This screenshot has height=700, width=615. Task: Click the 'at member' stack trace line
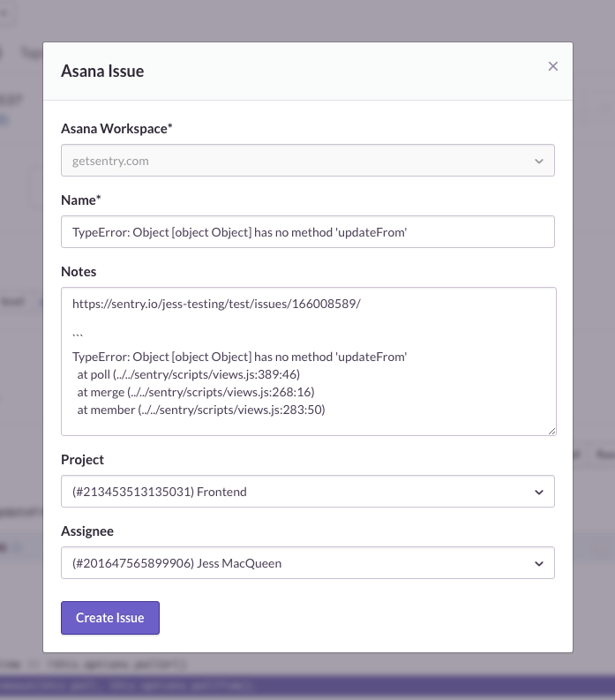pos(201,410)
